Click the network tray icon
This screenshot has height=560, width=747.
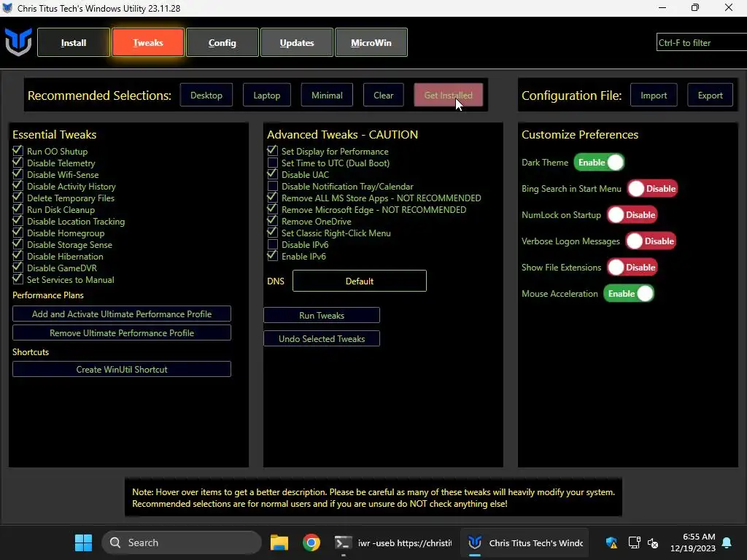click(x=634, y=542)
